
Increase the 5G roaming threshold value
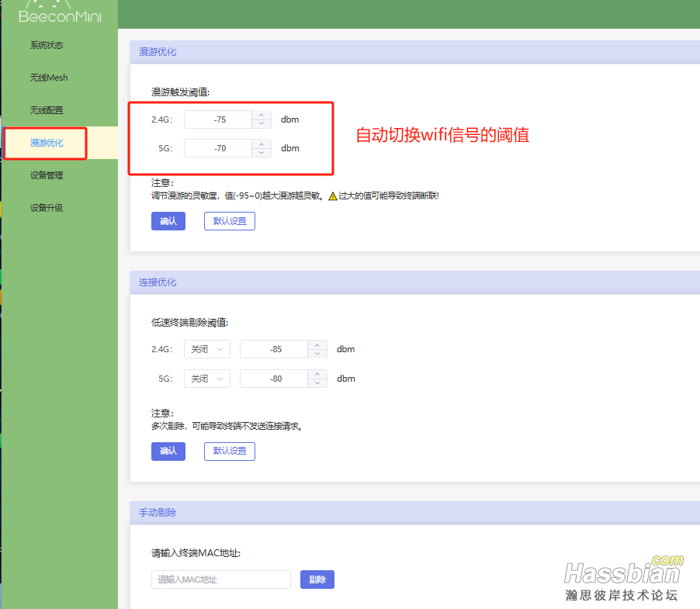click(x=262, y=144)
